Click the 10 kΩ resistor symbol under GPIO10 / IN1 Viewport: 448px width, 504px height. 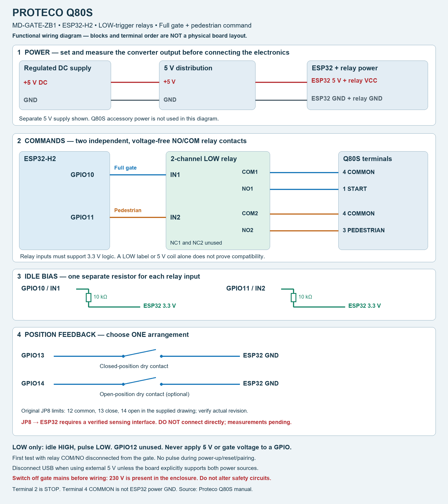pos(88,297)
